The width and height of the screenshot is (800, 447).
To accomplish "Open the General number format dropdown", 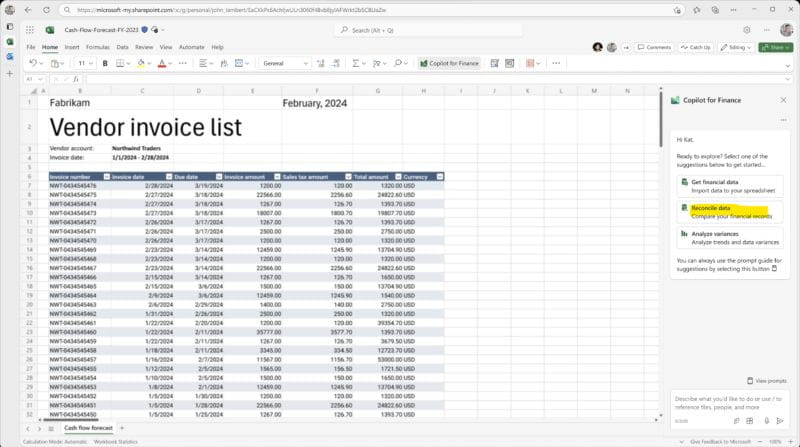I will pyautogui.click(x=285, y=63).
